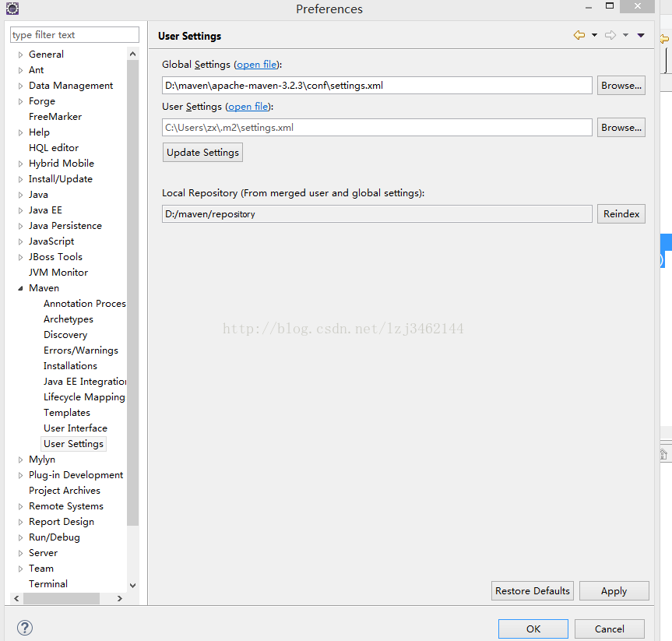Confirm preferences with OK
The height and width of the screenshot is (641, 672).
[x=533, y=629]
